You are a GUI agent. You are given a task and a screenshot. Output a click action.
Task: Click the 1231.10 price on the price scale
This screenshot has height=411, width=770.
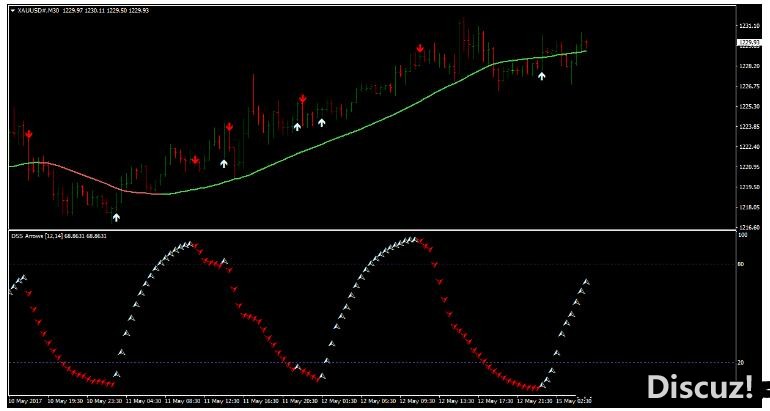coord(748,25)
